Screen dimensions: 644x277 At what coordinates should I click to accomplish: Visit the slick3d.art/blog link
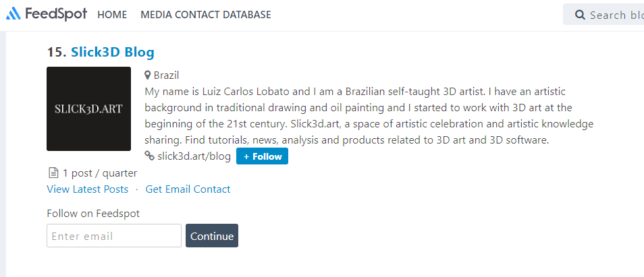tap(194, 156)
